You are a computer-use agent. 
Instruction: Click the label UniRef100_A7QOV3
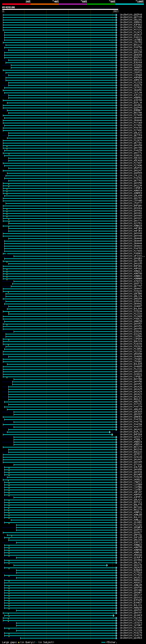(131, 281)
